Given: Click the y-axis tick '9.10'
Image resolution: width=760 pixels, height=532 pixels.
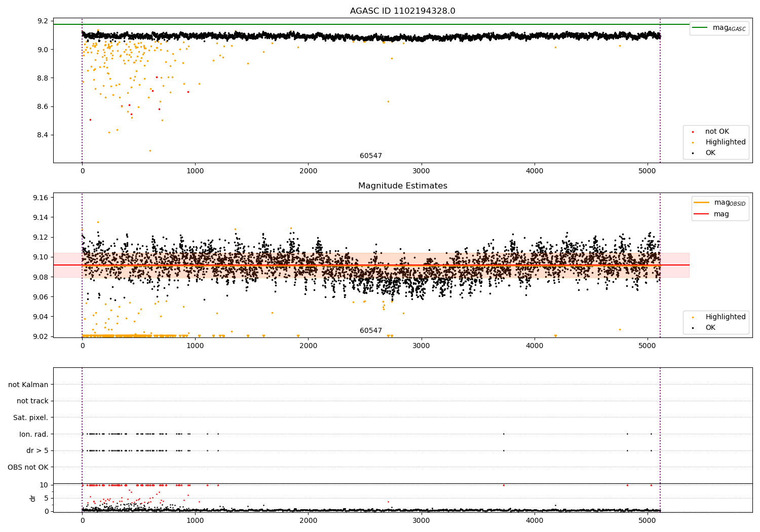Looking at the screenshot, I should [x=41, y=257].
